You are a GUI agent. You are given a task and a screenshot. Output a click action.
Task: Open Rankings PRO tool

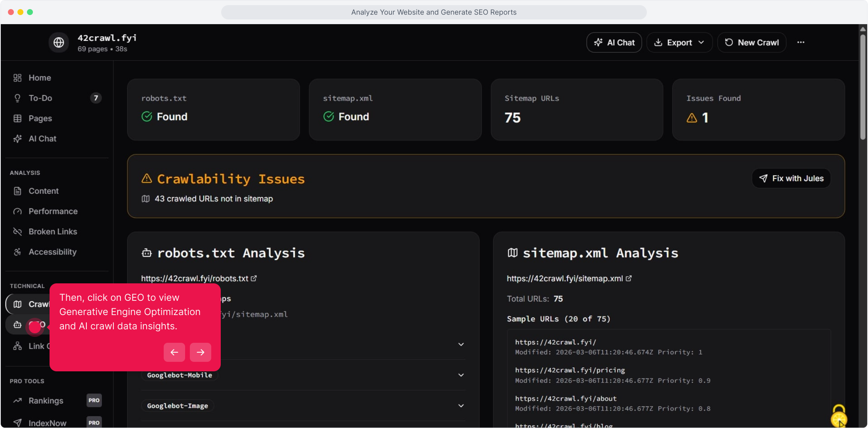[46, 401]
